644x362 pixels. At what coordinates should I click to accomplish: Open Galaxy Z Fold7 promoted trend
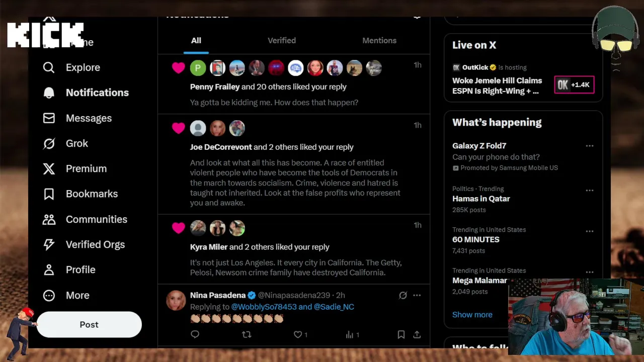click(x=479, y=146)
